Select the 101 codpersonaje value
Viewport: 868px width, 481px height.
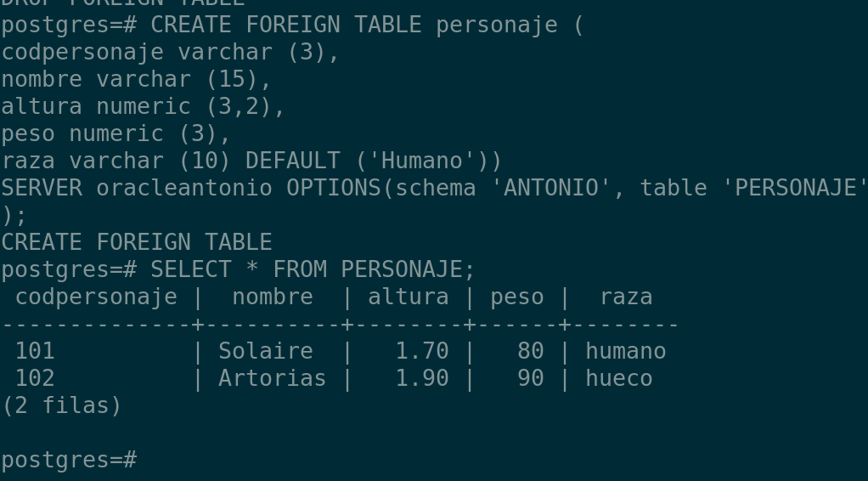pyautogui.click(x=35, y=351)
